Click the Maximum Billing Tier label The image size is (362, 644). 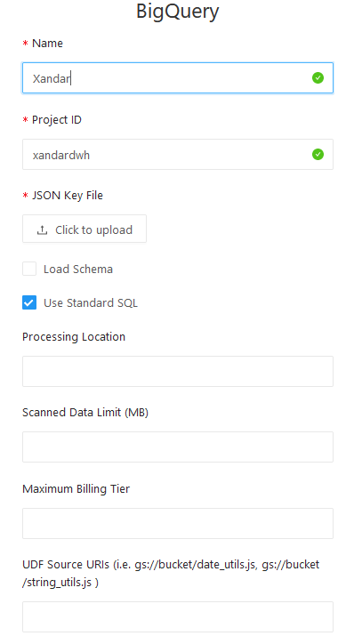76,488
